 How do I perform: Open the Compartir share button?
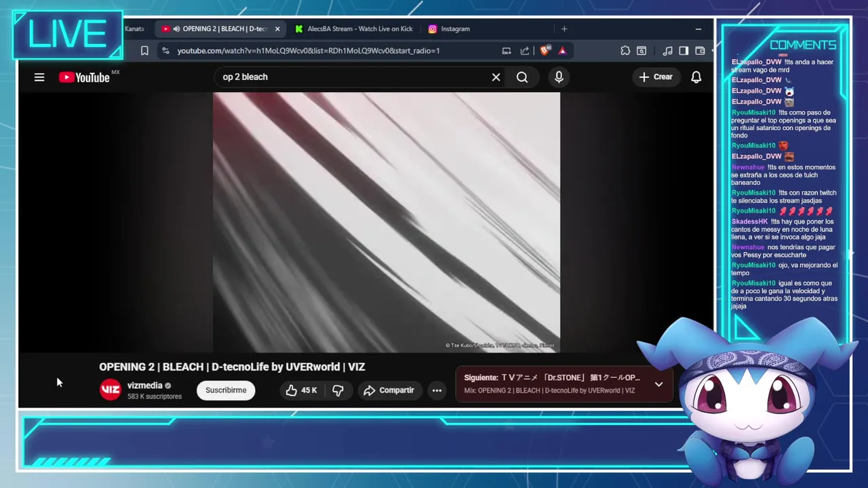(389, 390)
